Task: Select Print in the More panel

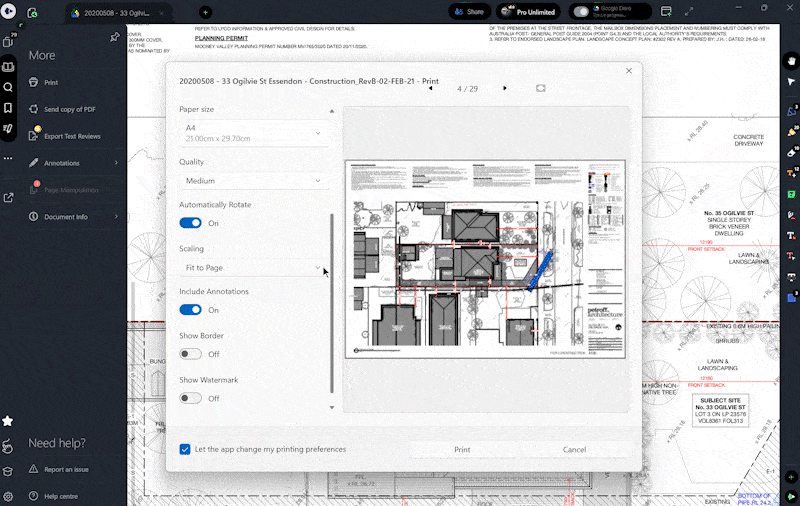Action: [x=51, y=82]
